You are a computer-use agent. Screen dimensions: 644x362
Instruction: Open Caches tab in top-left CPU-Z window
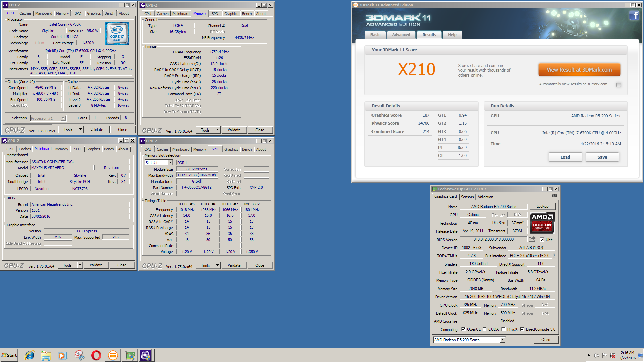25,13
